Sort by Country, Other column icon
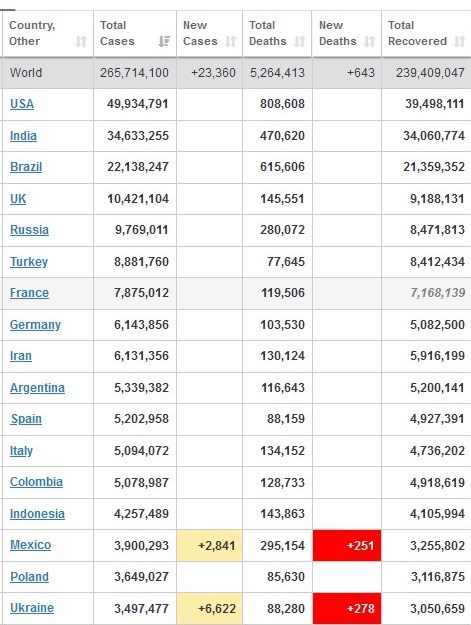 tap(81, 41)
